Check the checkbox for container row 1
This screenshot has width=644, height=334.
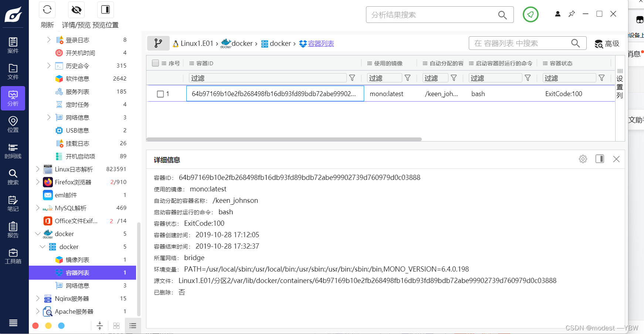(160, 94)
